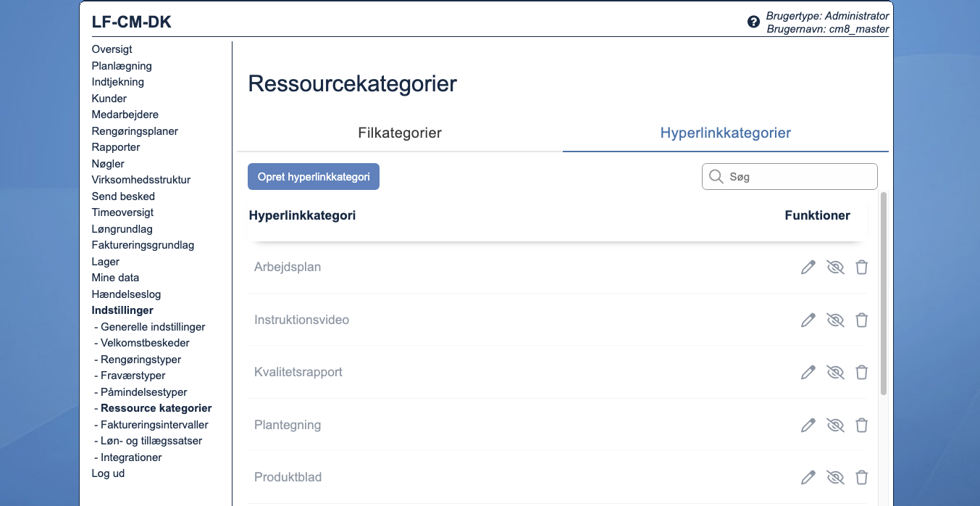Edit the Plantegning category
This screenshot has height=506, width=980.
pos(808,425)
